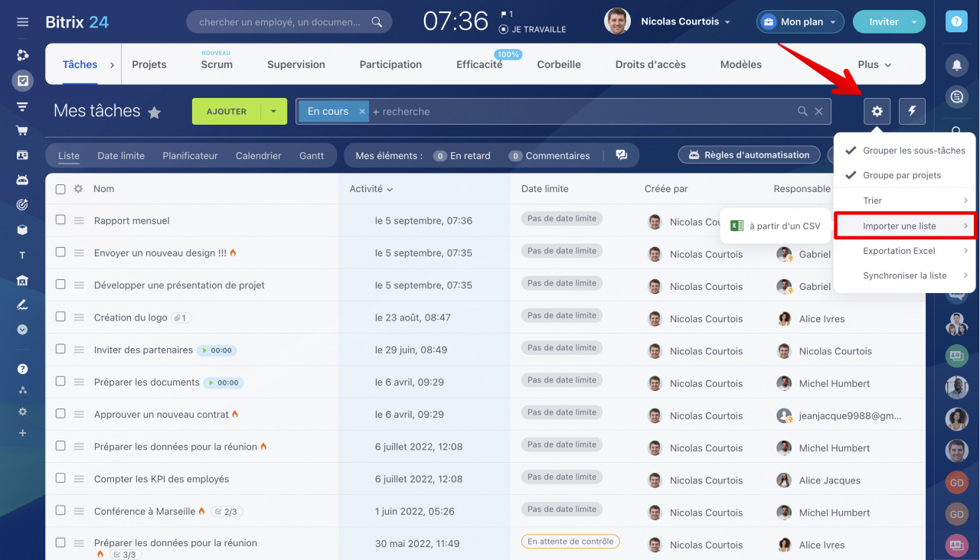This screenshot has height=560, width=980.
Task: Click the Excel icon for CSV import
Action: click(737, 226)
